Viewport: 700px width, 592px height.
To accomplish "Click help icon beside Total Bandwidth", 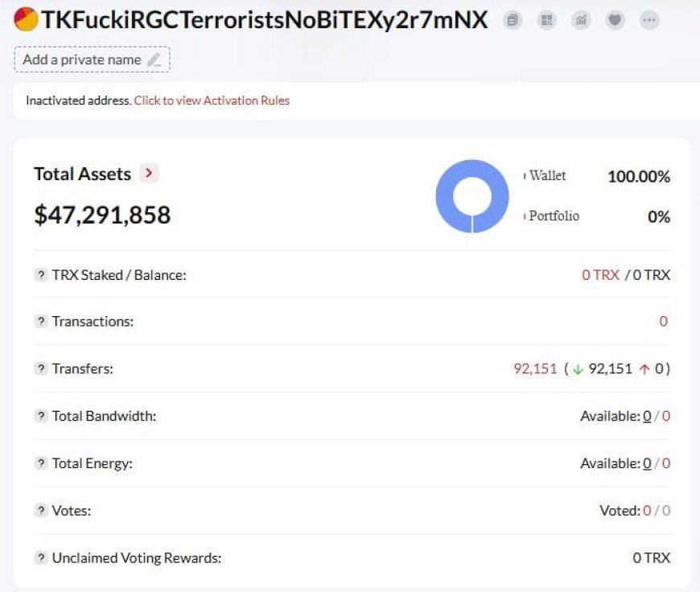I will pos(41,416).
